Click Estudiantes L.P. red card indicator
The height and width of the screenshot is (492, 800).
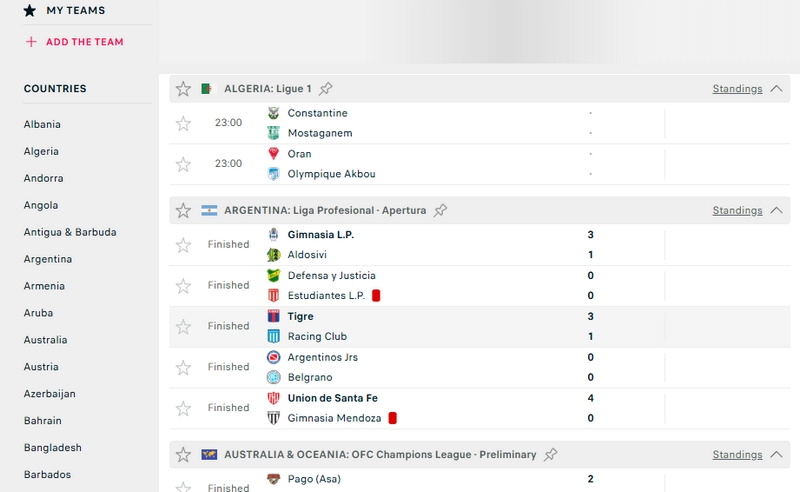tap(377, 296)
